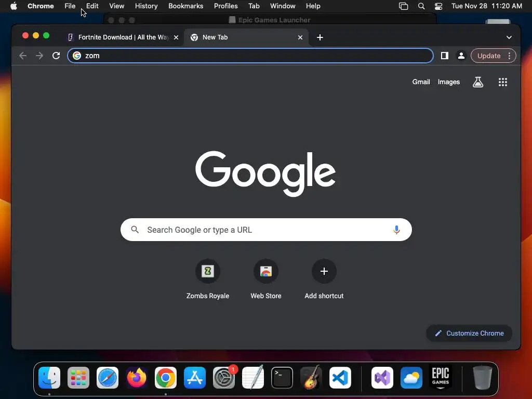Open the View menu
This screenshot has width=532, height=399.
click(x=117, y=6)
